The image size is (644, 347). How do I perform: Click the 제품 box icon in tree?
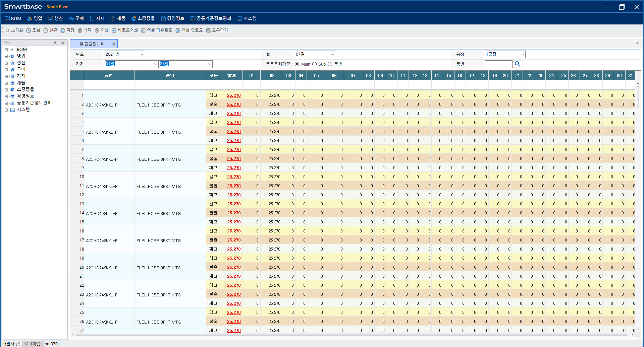point(12,83)
